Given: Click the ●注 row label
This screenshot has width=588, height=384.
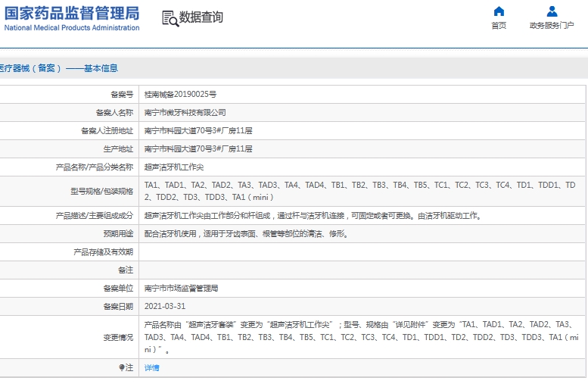Looking at the screenshot, I should coord(126,368).
